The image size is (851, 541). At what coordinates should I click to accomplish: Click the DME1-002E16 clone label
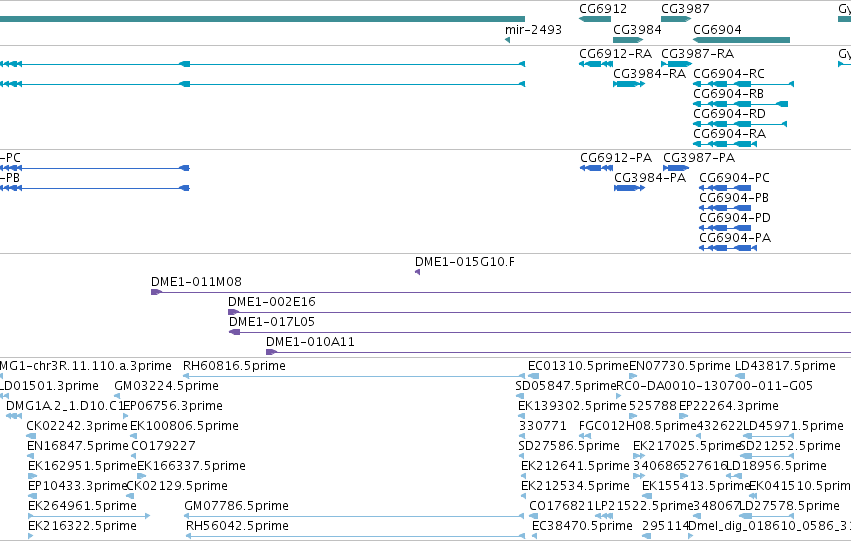tap(271, 302)
